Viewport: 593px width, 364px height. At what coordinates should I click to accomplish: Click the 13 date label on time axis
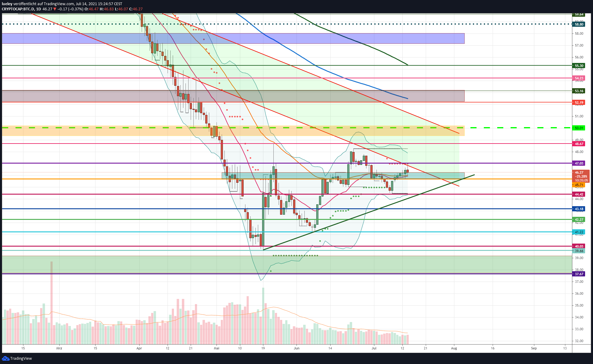tap(565, 348)
